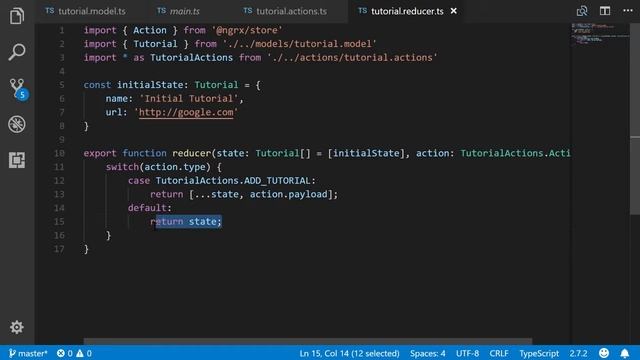Click Ln 15, Col 14 cursor position
Image resolution: width=640 pixels, height=360 pixels.
(x=349, y=353)
